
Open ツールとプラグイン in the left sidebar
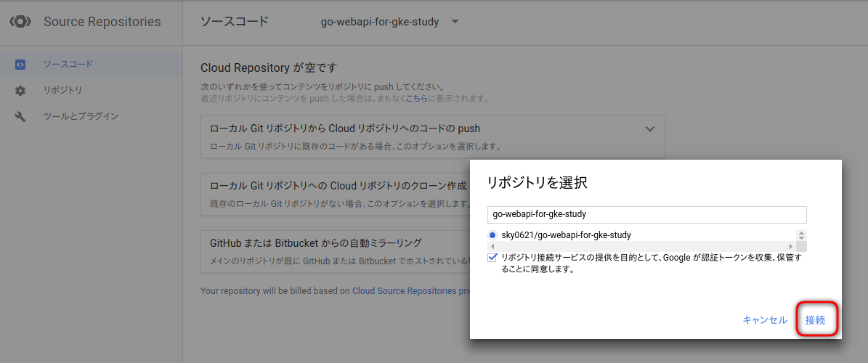click(x=92, y=116)
